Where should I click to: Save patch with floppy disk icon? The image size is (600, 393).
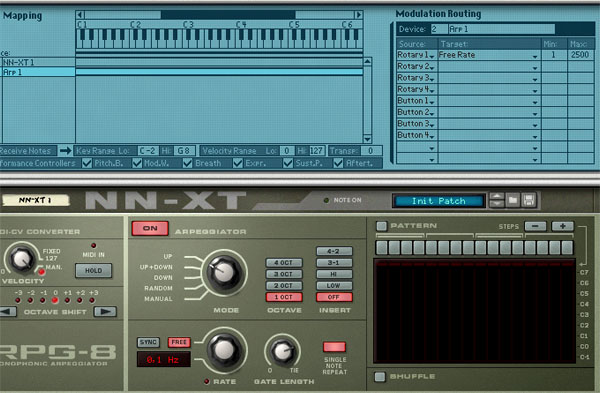click(529, 200)
